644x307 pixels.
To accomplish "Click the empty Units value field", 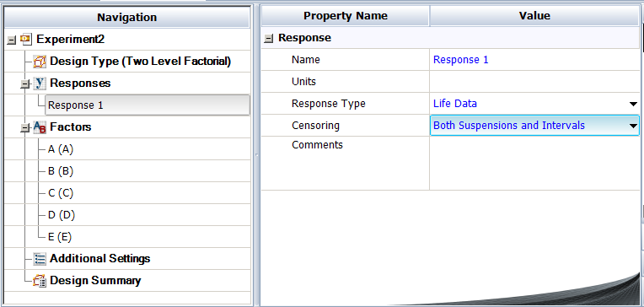I will 534,81.
